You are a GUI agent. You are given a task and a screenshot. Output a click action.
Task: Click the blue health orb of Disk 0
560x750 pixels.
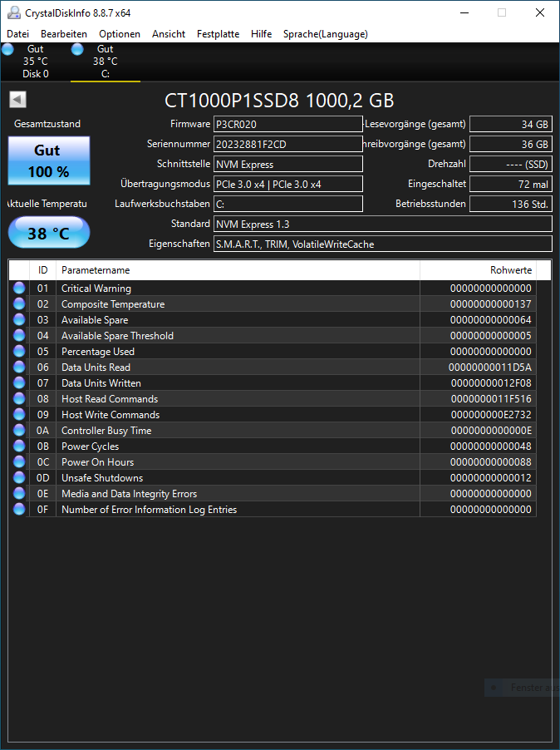click(x=7, y=49)
